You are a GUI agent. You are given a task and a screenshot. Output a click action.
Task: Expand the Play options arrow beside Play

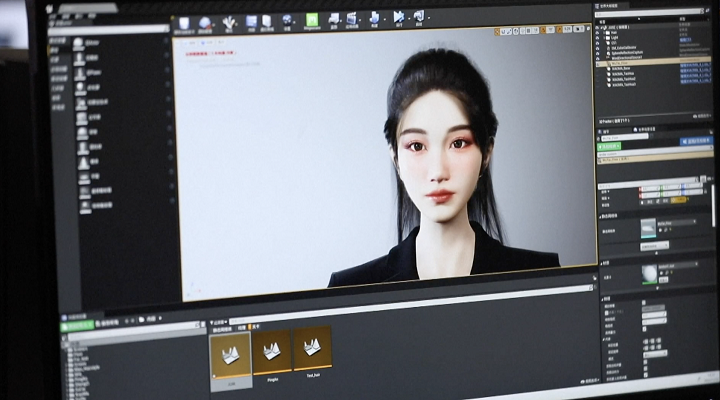[x=406, y=18]
